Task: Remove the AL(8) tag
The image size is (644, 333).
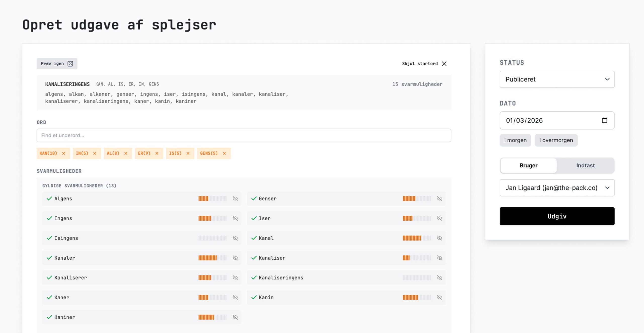Action: tap(126, 153)
